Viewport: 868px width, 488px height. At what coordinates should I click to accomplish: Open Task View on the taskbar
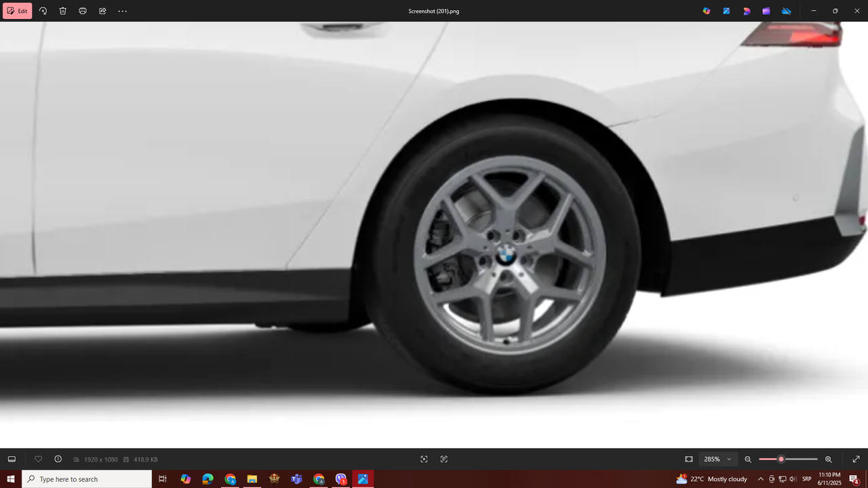coord(163,479)
